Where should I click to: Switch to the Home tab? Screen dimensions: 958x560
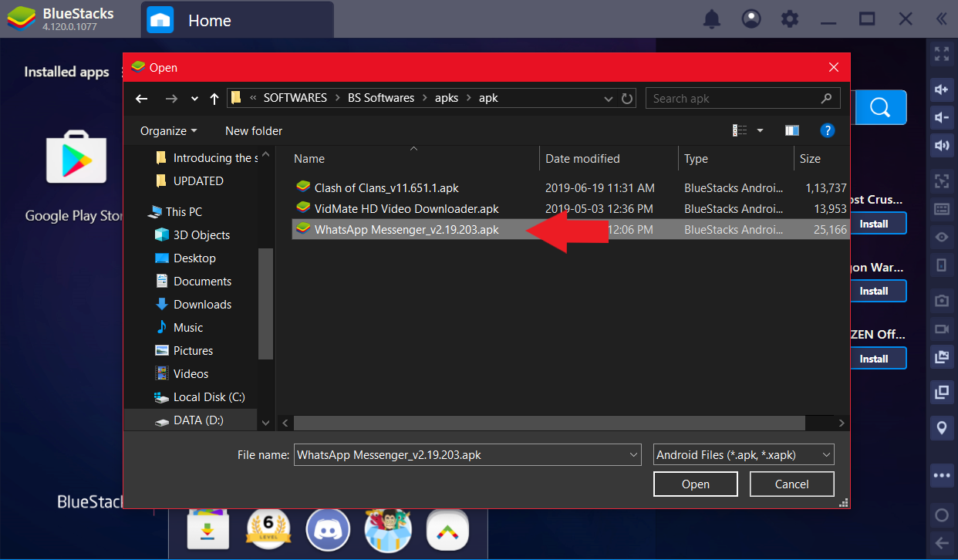click(x=208, y=21)
